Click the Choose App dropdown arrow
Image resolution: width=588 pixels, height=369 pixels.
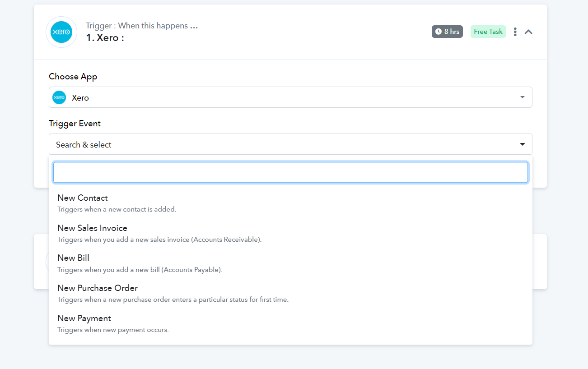pos(523,97)
